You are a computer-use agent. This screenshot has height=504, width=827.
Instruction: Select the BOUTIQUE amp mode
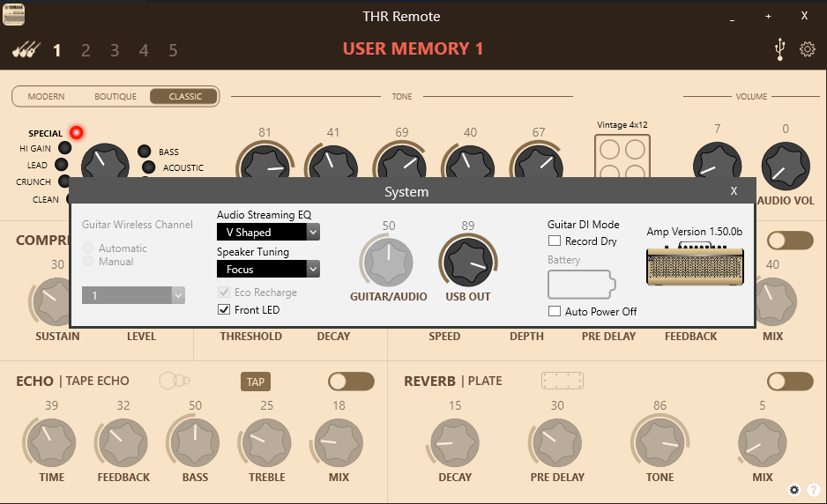115,96
